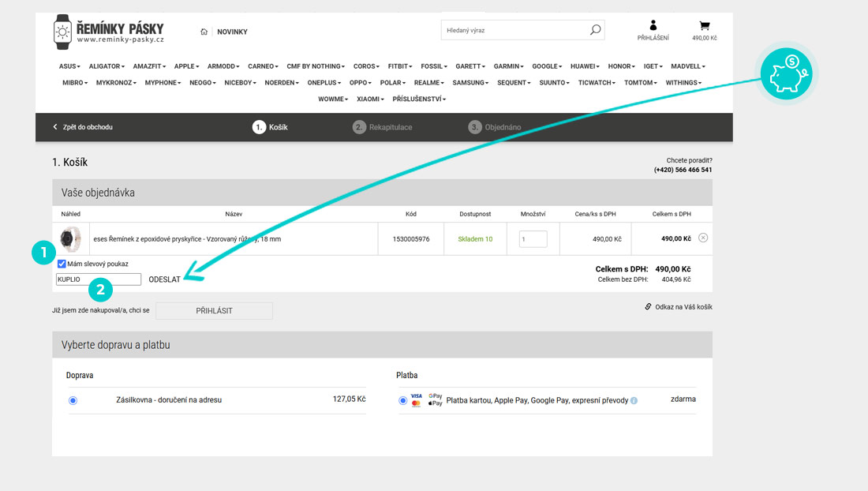Click Odeslat to submit the voucher
This screenshot has width=868, height=491.
click(164, 279)
